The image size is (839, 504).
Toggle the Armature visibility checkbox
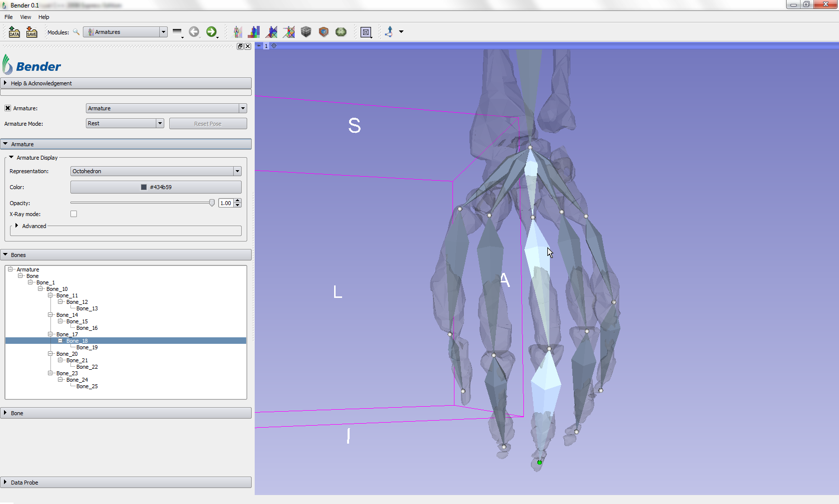click(7, 108)
